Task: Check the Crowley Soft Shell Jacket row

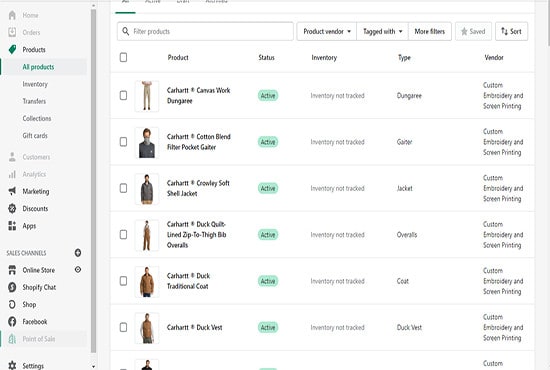Action: click(x=123, y=188)
